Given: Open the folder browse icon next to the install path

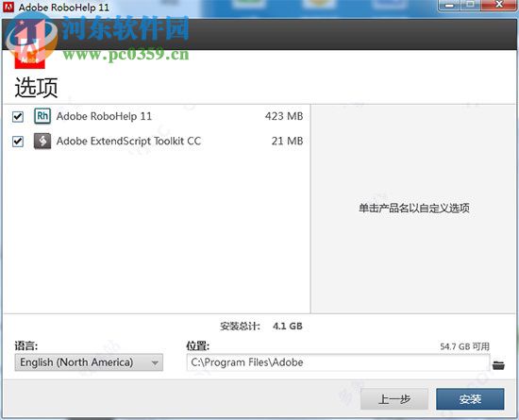Looking at the screenshot, I should pos(498,365).
